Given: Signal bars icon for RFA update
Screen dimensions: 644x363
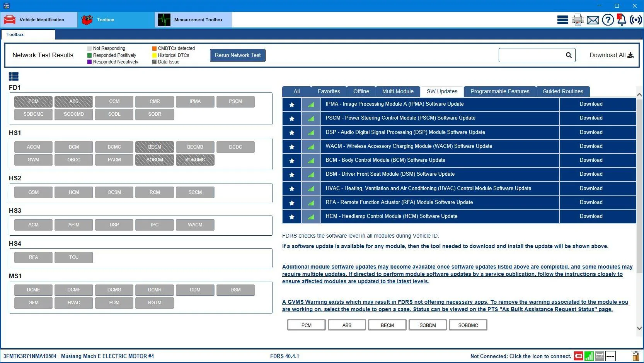Looking at the screenshot, I should tap(311, 202).
